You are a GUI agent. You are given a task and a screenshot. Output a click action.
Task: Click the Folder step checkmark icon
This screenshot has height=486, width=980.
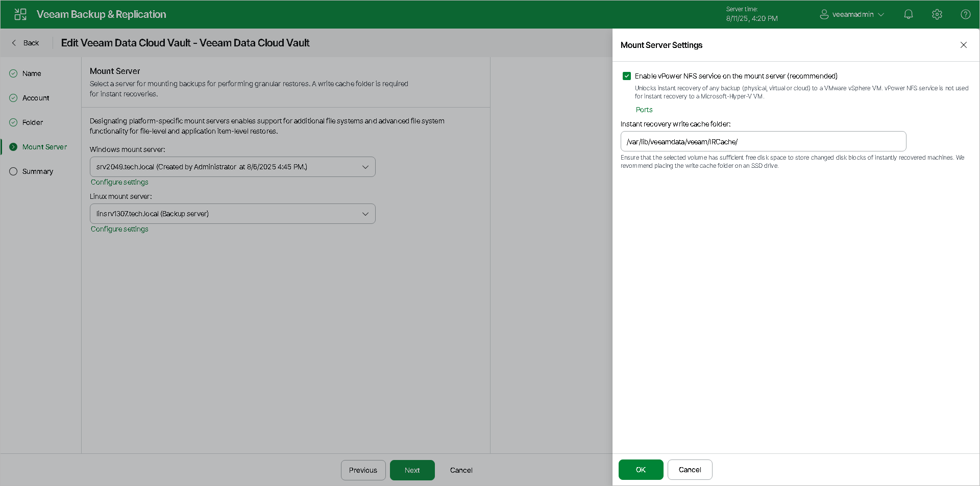(x=13, y=122)
